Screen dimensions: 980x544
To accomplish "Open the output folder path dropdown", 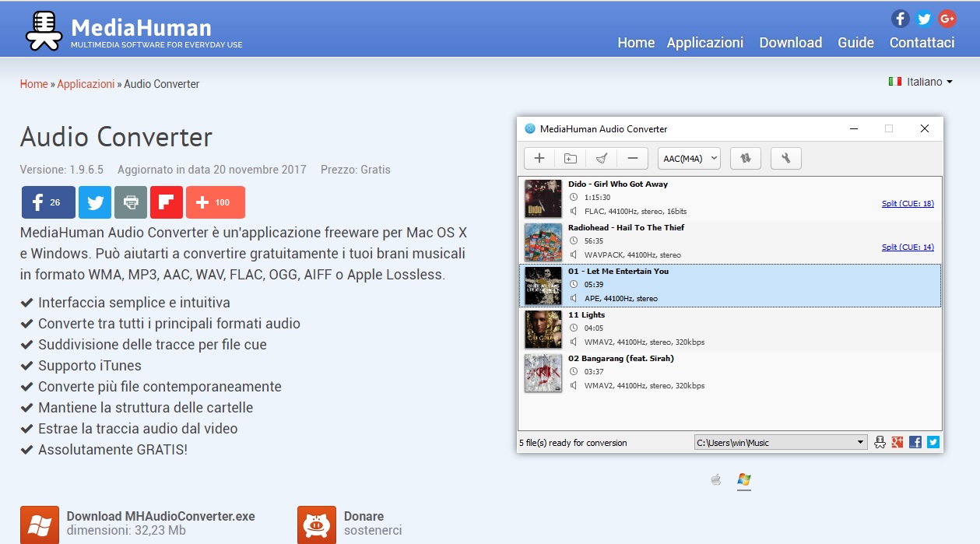I will pos(781,442).
